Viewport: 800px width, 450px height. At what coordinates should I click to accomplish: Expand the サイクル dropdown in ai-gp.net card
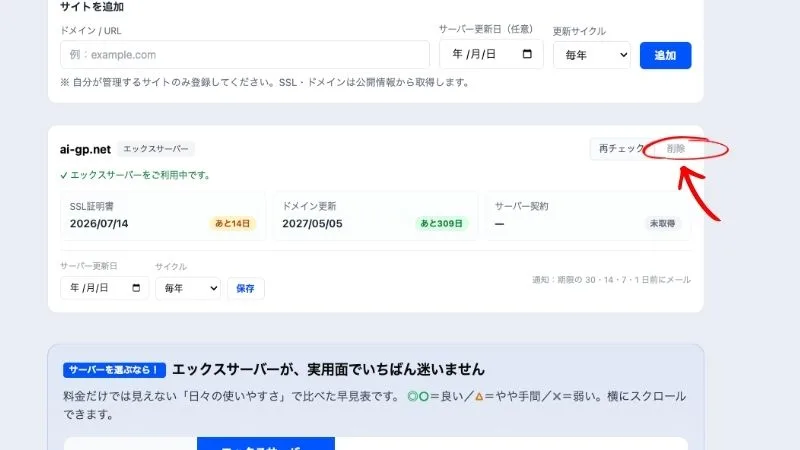tap(188, 288)
